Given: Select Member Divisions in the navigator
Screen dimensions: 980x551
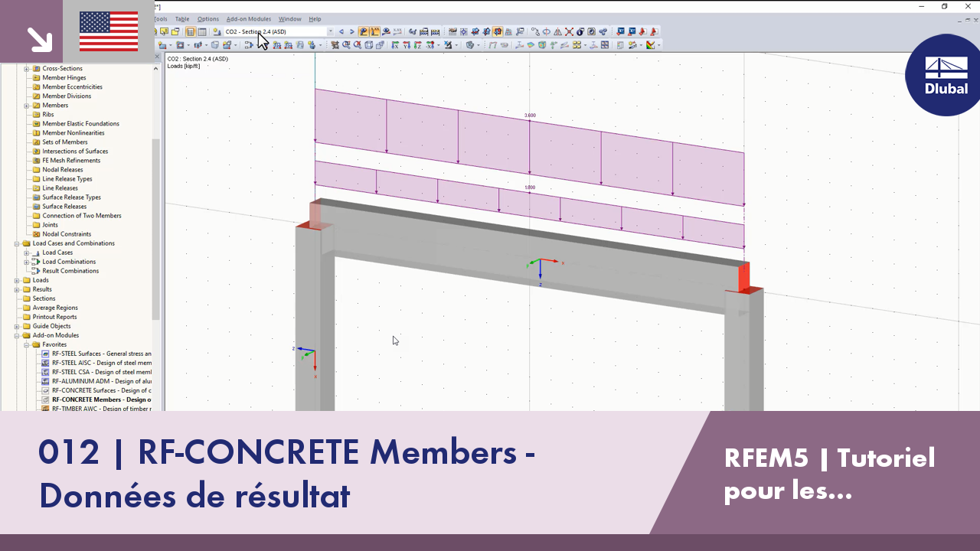Looking at the screenshot, I should point(67,96).
